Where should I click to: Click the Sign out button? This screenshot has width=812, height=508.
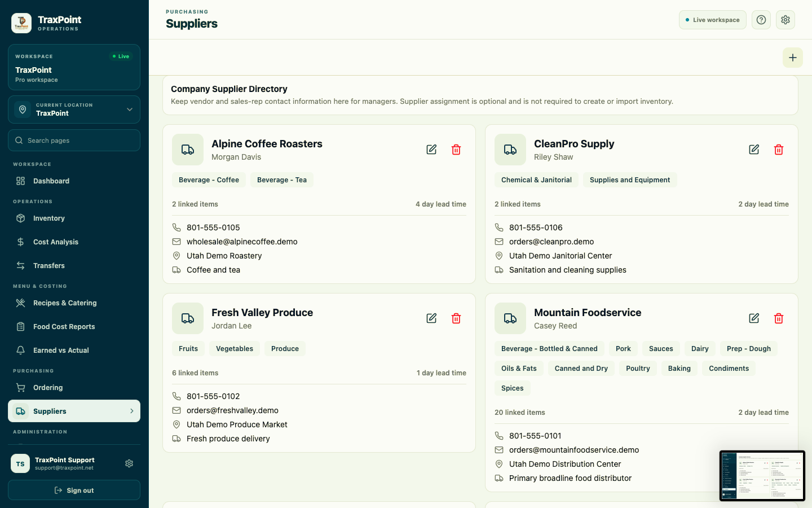pyautogui.click(x=74, y=490)
